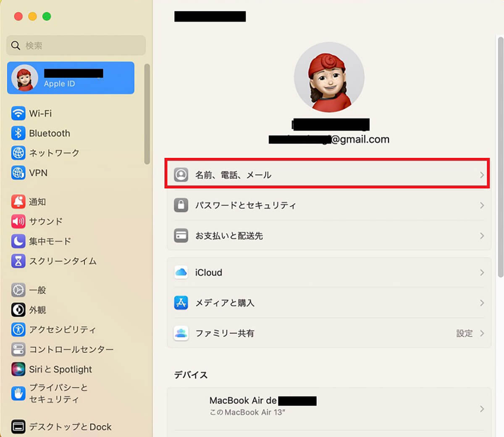
Task: Click in the 検索 search field
Action: click(76, 45)
